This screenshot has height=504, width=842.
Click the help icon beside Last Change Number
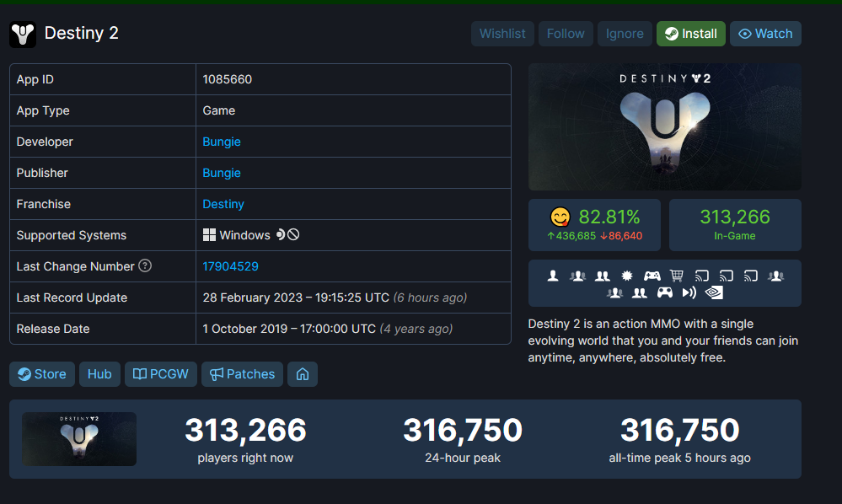145,266
